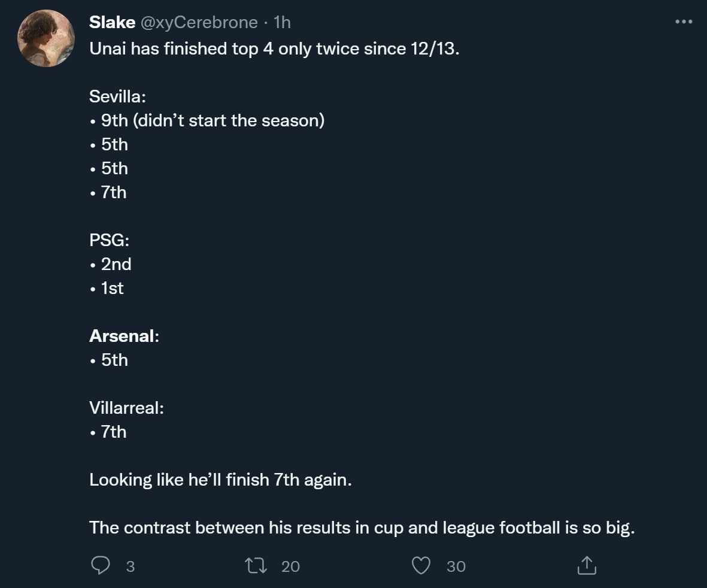Like the tweet with the heart icon

pyautogui.click(x=422, y=565)
